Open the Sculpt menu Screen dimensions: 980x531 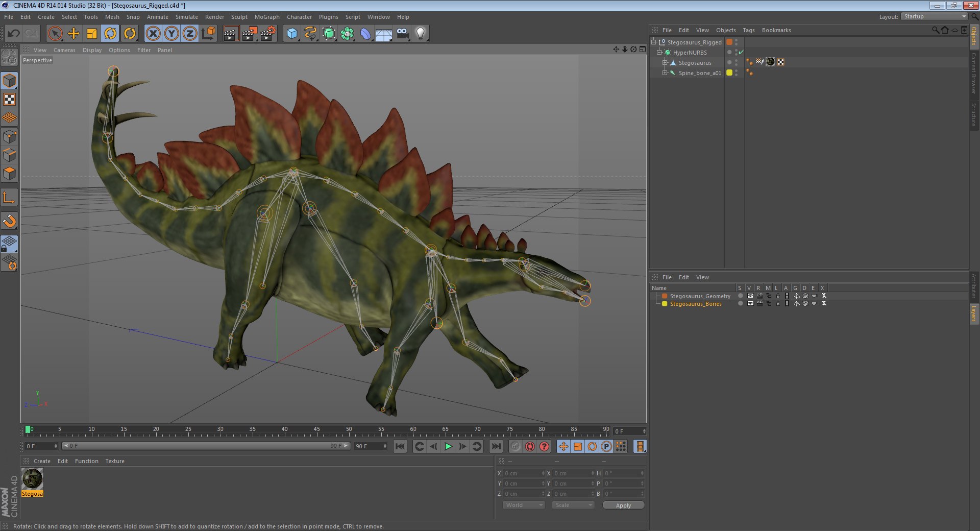[x=239, y=17]
